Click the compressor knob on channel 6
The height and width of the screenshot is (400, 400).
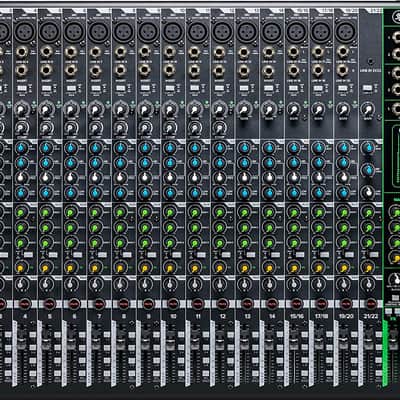[71, 128]
